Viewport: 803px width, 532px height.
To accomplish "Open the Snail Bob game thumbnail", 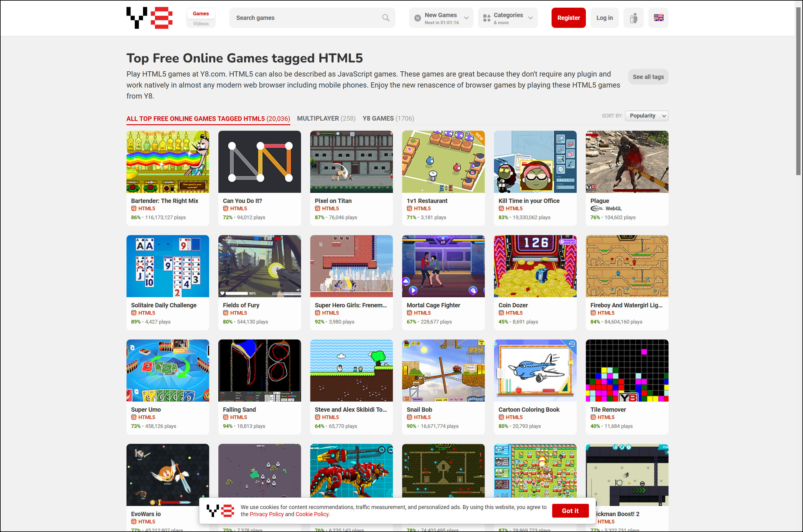I will click(443, 370).
